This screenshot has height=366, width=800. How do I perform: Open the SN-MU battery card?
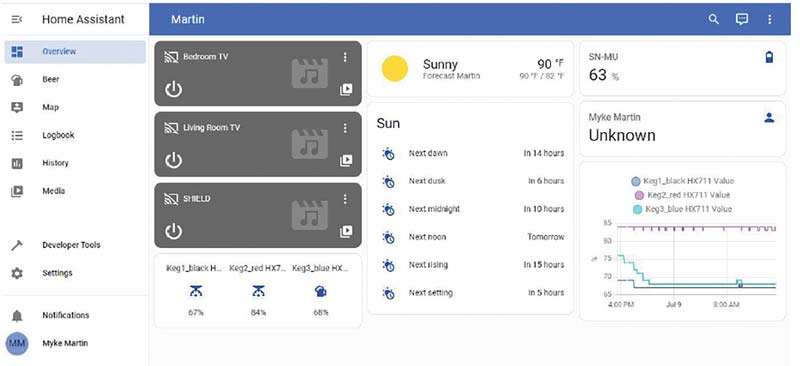683,68
